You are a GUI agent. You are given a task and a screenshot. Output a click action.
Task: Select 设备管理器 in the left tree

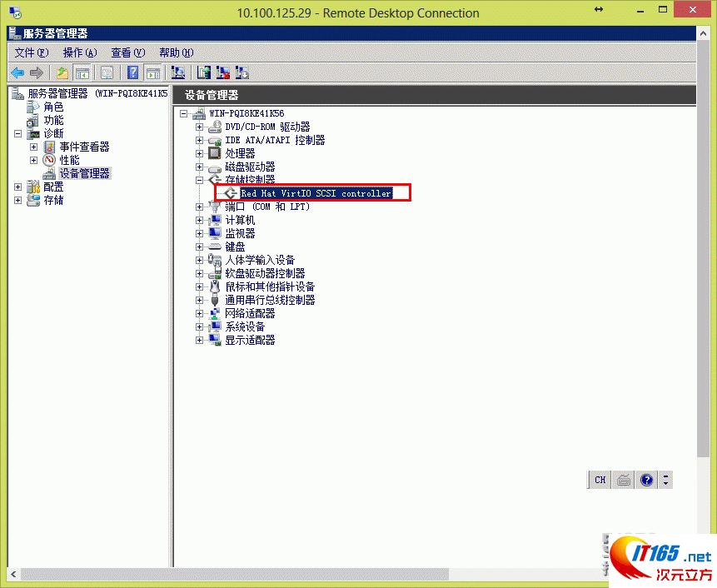(85, 173)
